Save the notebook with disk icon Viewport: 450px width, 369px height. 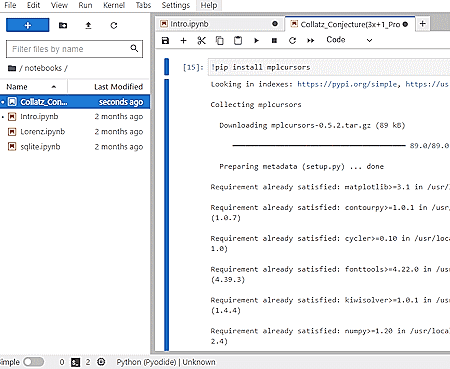tap(165, 41)
